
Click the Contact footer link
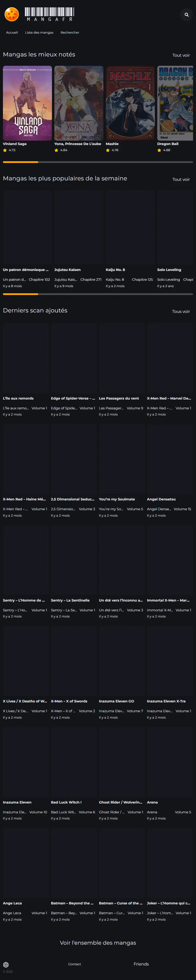pyautogui.click(x=74, y=964)
